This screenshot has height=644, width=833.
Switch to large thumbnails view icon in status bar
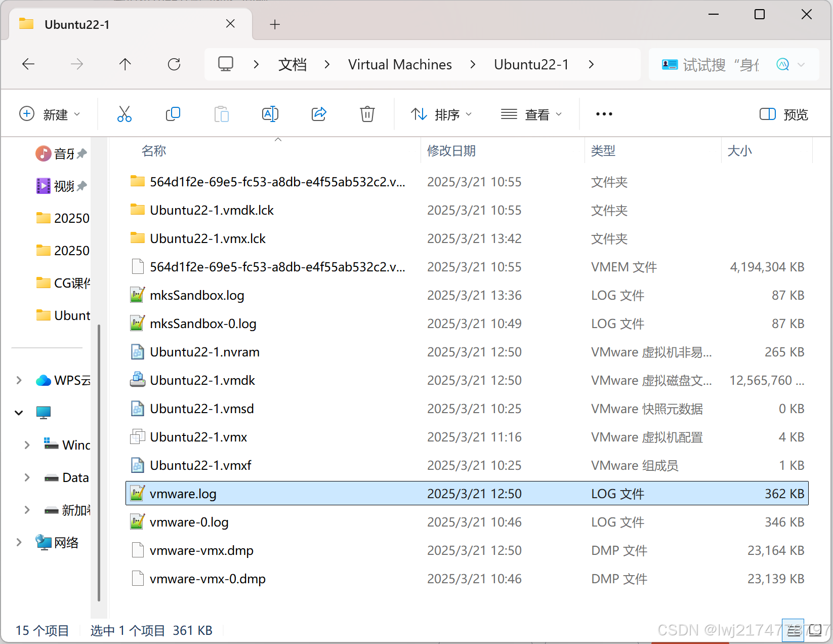coord(815,630)
